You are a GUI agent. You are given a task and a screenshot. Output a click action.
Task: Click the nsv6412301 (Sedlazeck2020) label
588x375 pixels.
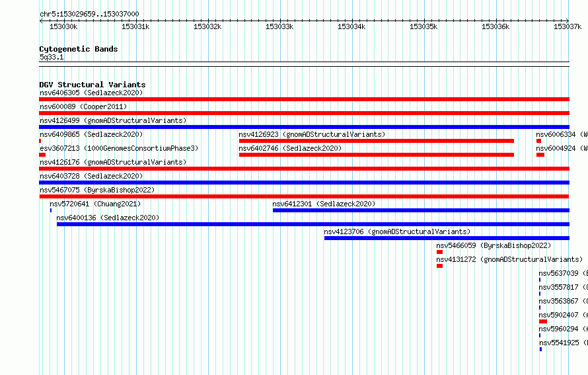[x=324, y=204]
